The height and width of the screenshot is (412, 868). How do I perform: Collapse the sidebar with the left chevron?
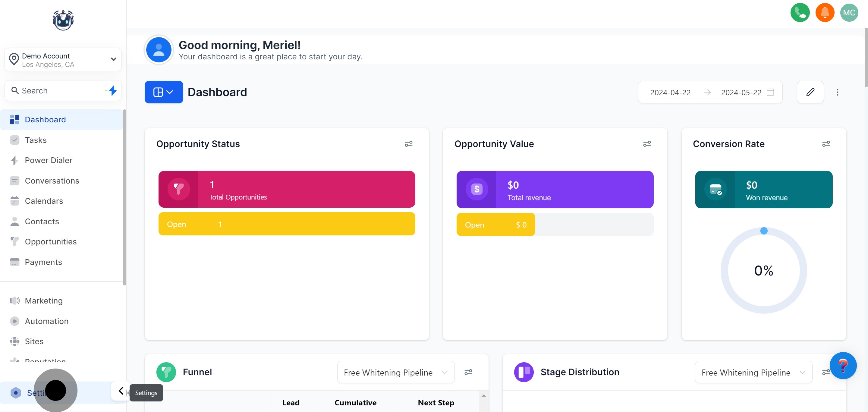121,391
